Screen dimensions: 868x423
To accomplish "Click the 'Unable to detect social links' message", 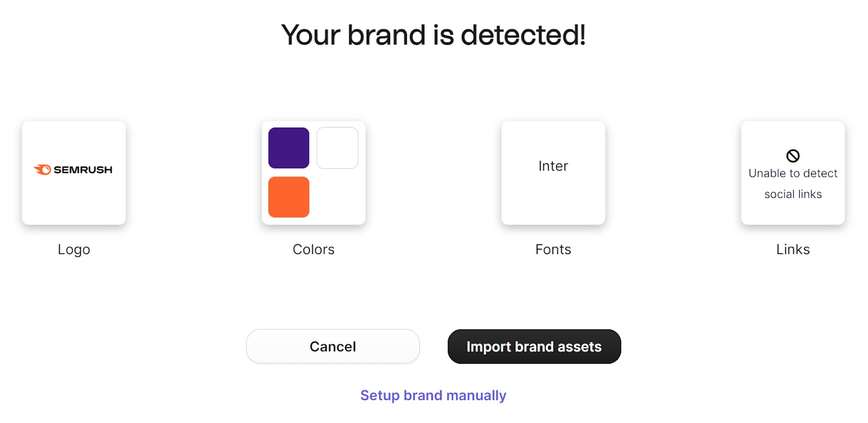I will coord(793,184).
